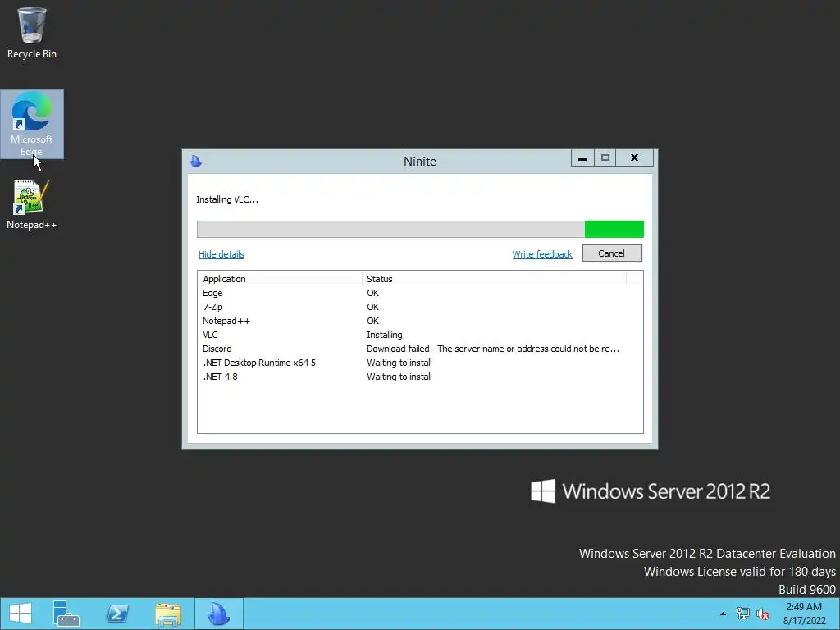Select the Notepad++ desktop shortcut

tap(32, 204)
